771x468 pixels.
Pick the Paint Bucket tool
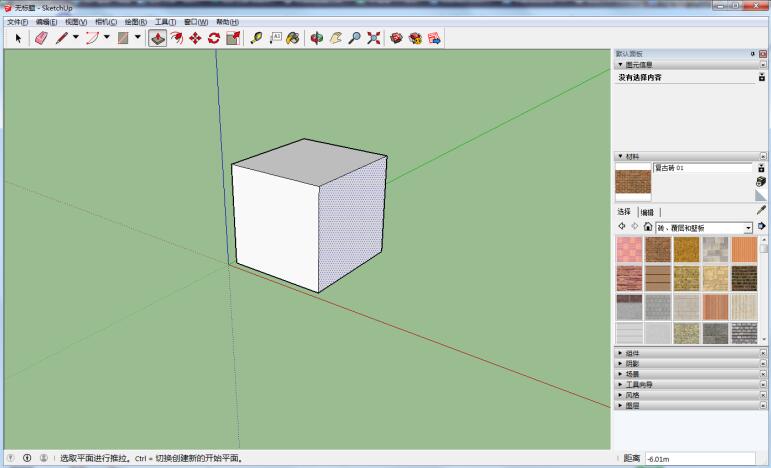tap(292, 38)
